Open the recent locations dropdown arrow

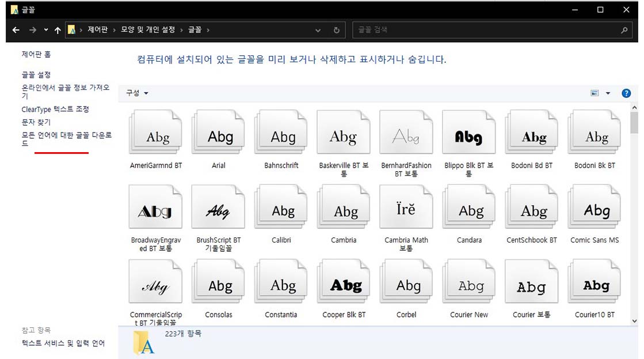tap(46, 29)
